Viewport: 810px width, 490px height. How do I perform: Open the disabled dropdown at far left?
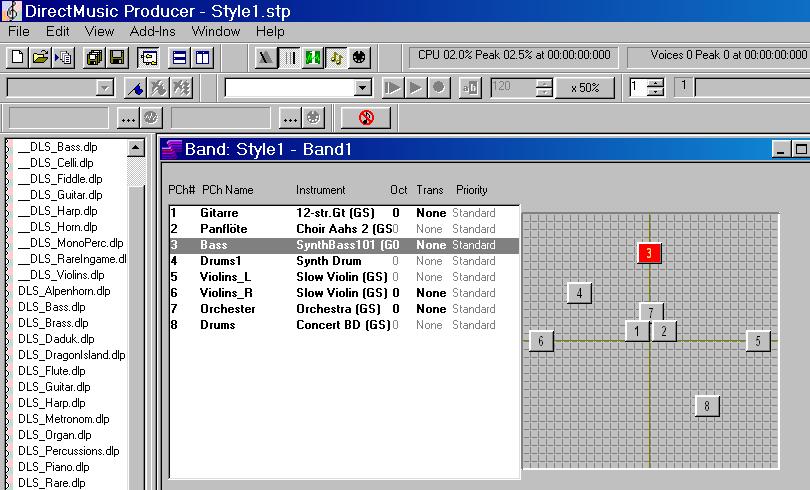click(103, 88)
